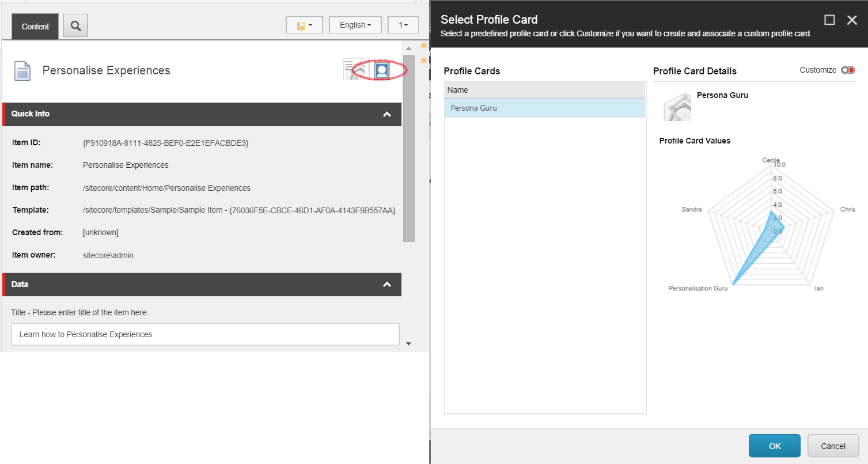
Task: Switch to the Content tab
Action: (35, 27)
